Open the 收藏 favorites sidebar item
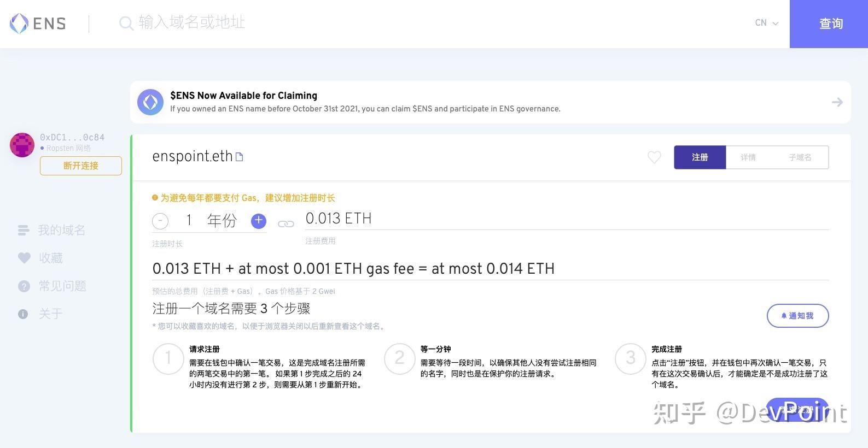This screenshot has width=868, height=448. (x=24, y=258)
